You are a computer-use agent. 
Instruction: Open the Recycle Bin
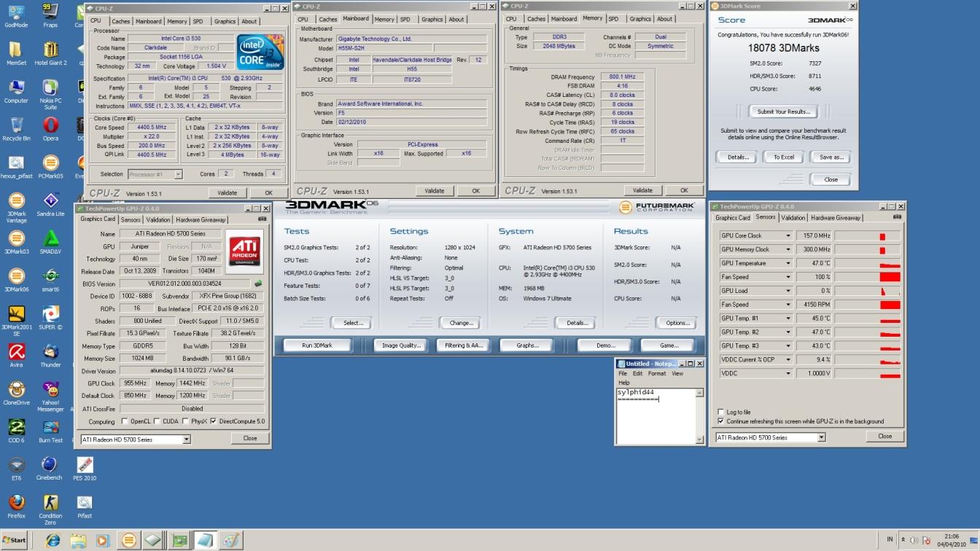point(15,129)
